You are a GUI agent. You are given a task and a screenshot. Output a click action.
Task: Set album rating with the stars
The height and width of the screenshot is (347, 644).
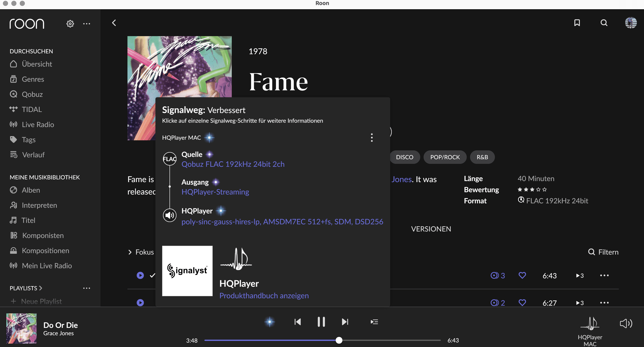point(532,189)
